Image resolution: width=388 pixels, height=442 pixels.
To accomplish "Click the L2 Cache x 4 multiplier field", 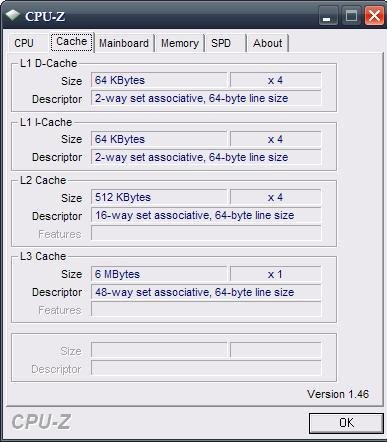I will [275, 197].
